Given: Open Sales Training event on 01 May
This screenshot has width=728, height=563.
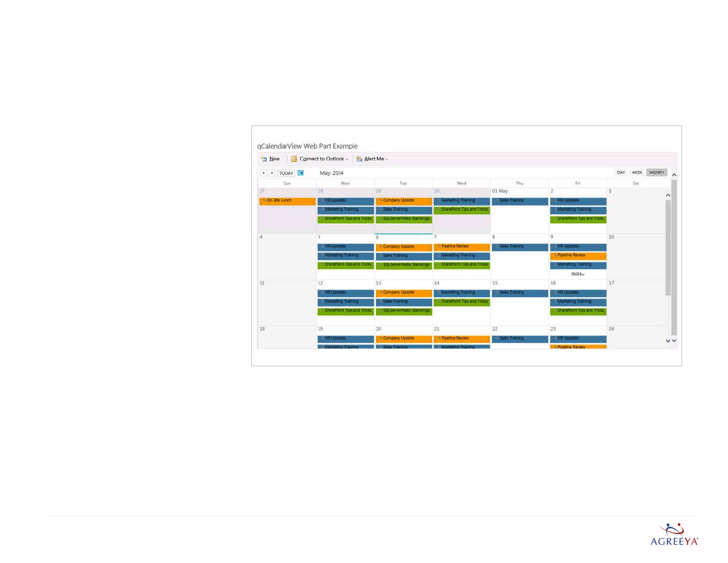Looking at the screenshot, I should click(520, 201).
